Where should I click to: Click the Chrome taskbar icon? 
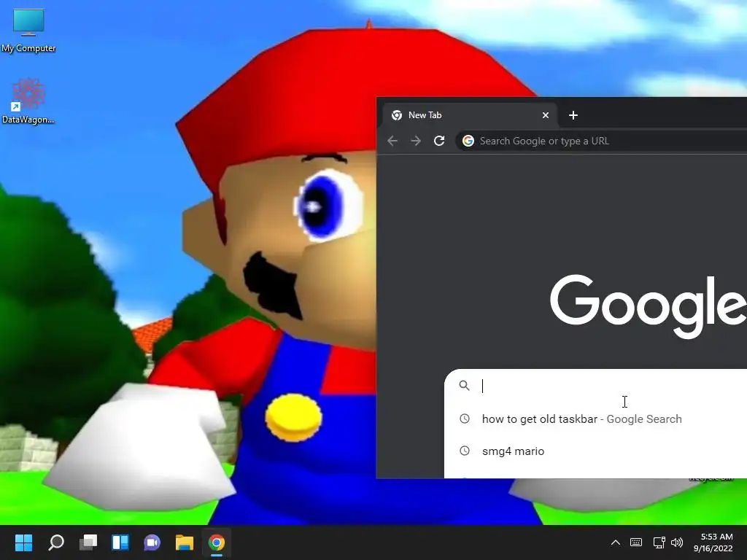(x=216, y=542)
